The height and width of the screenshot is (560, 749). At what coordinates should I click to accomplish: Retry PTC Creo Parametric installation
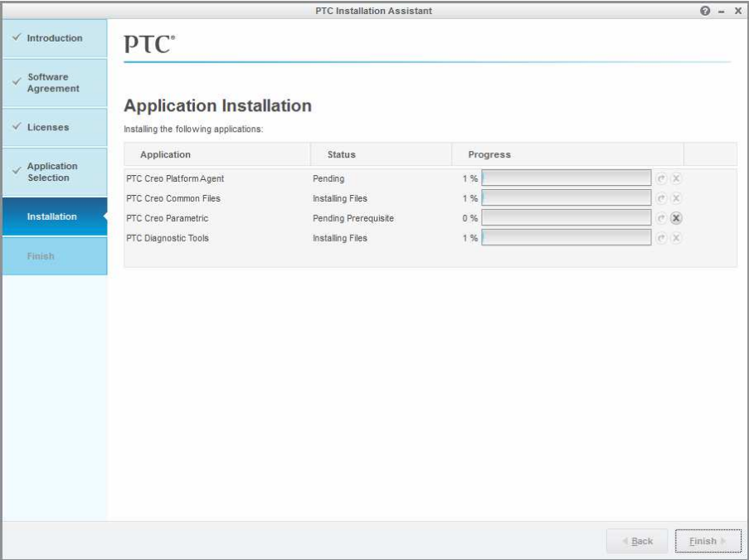point(661,218)
